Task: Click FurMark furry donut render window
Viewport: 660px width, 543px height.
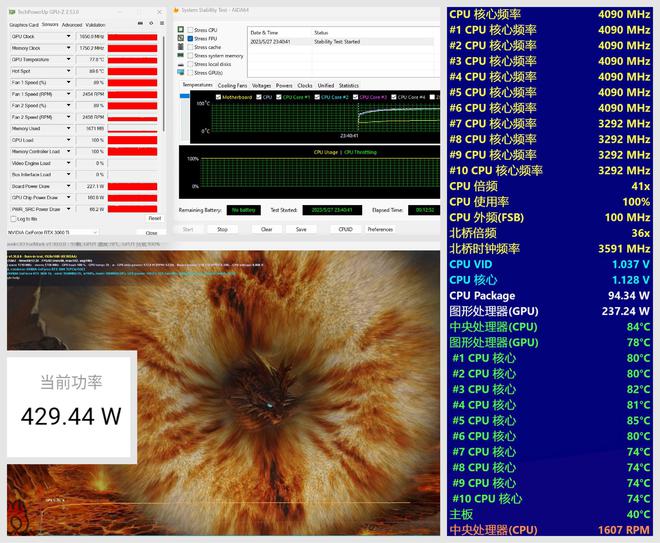Action: tap(223, 393)
